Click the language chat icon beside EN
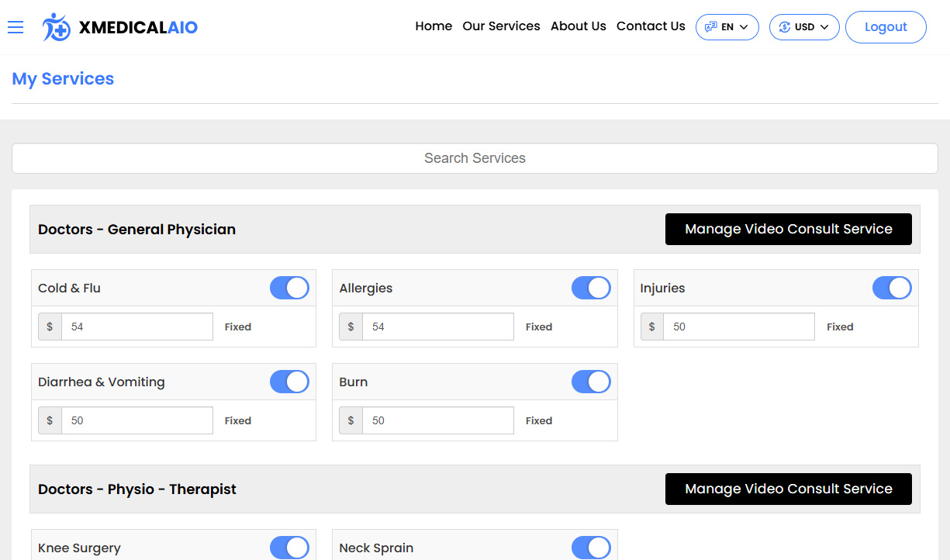Viewport: 950px width, 560px height. 710,27
